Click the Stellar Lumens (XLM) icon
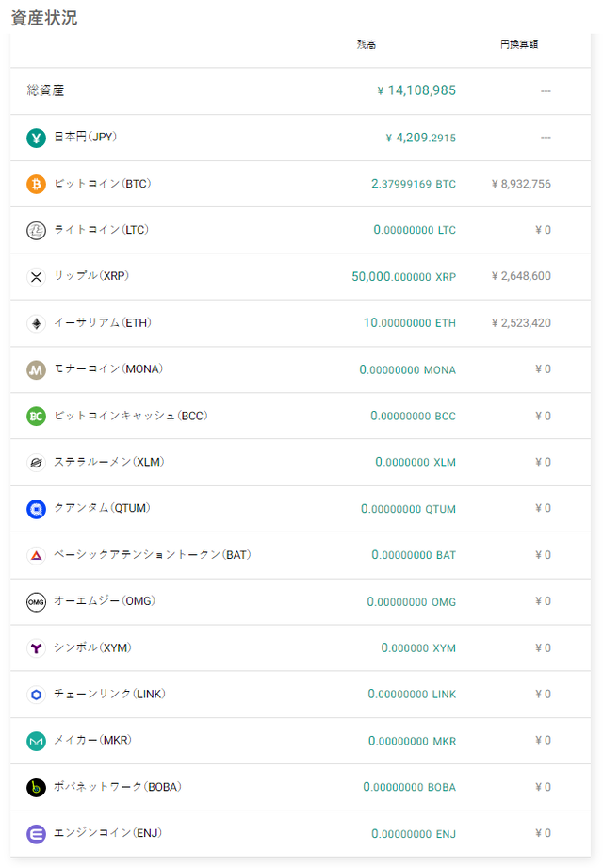The image size is (603, 868). click(x=36, y=462)
